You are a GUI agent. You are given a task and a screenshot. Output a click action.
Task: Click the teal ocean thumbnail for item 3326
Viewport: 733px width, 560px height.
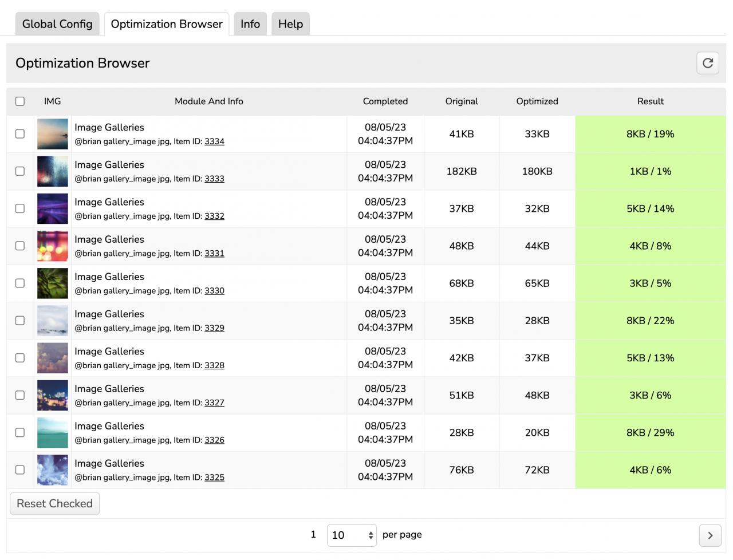click(x=53, y=433)
